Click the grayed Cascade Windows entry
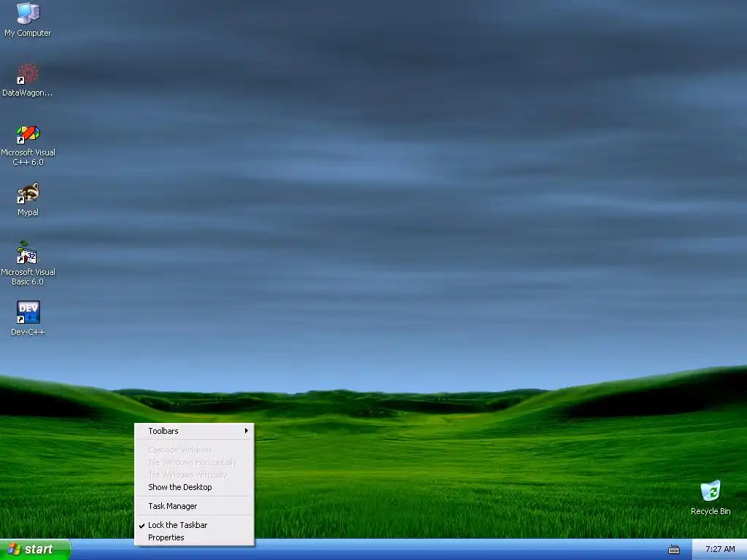Image resolution: width=747 pixels, height=560 pixels. [194, 450]
